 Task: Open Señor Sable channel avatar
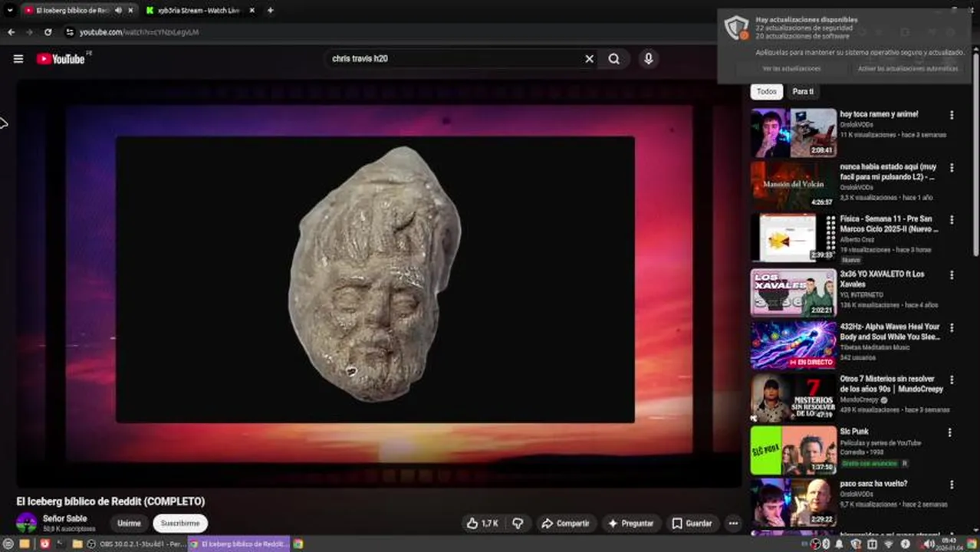tap(27, 523)
